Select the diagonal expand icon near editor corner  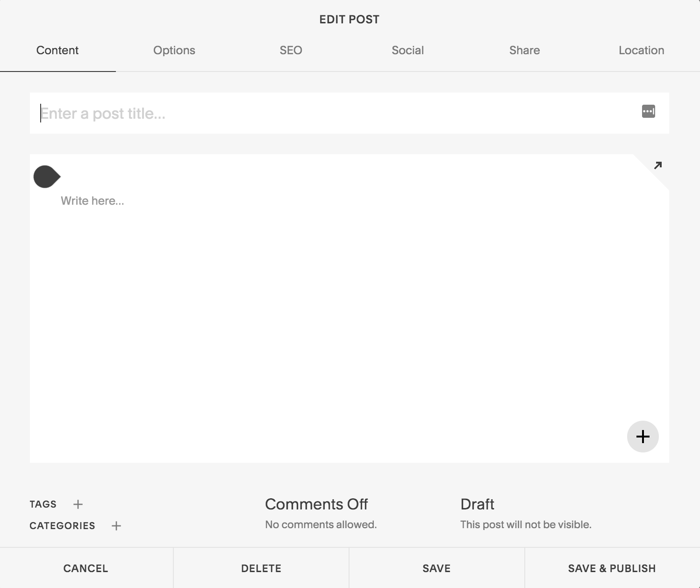click(x=657, y=165)
